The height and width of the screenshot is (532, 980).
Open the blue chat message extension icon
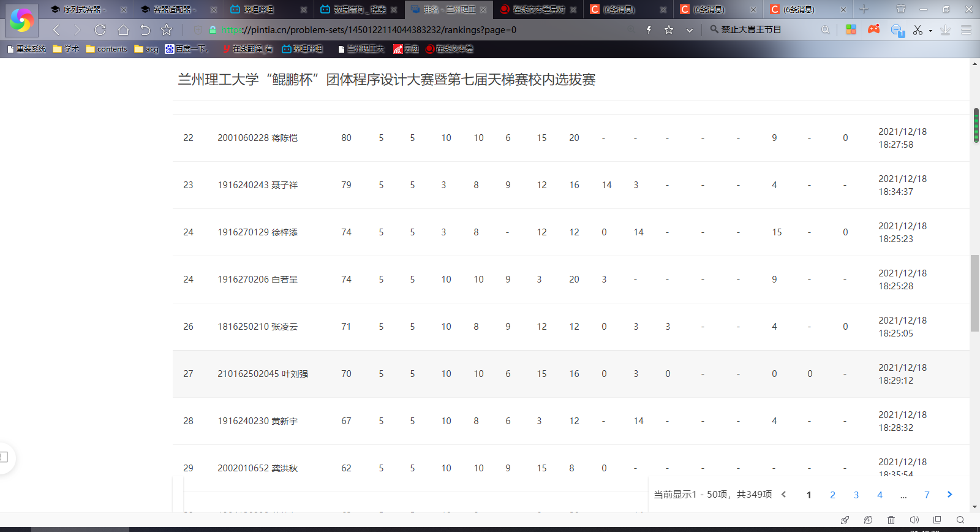pos(898,30)
